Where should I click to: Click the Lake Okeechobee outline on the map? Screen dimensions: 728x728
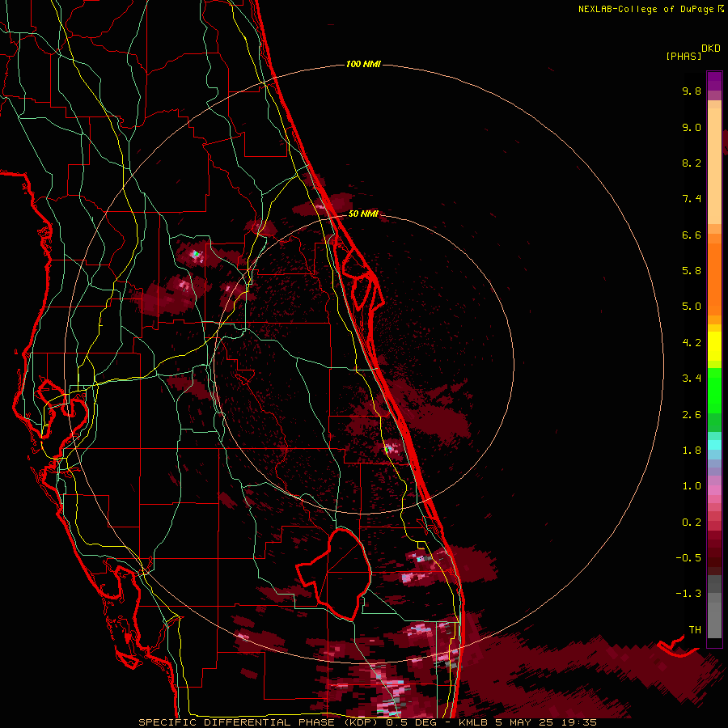tap(334, 574)
